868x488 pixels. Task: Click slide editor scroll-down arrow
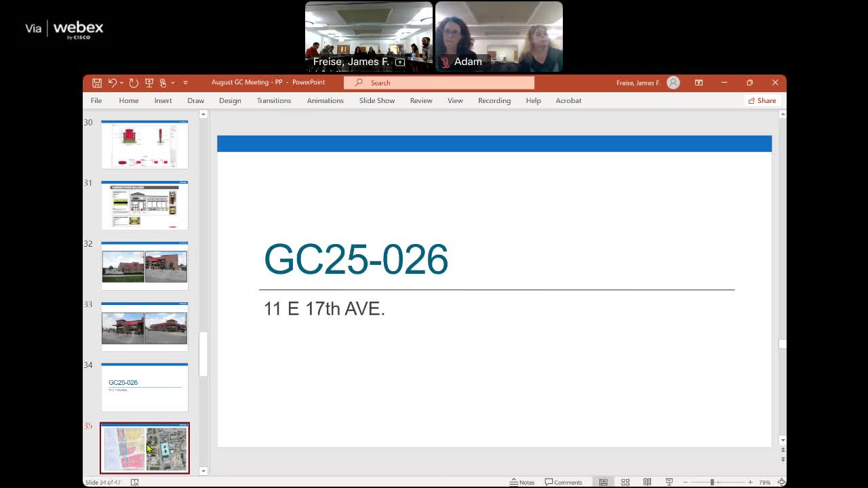(783, 440)
